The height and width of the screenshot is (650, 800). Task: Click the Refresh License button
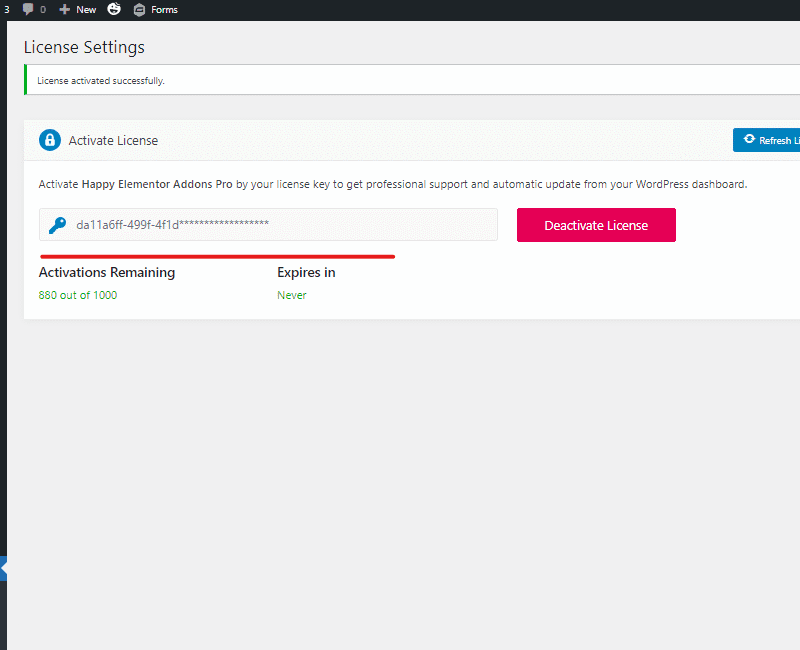(766, 140)
